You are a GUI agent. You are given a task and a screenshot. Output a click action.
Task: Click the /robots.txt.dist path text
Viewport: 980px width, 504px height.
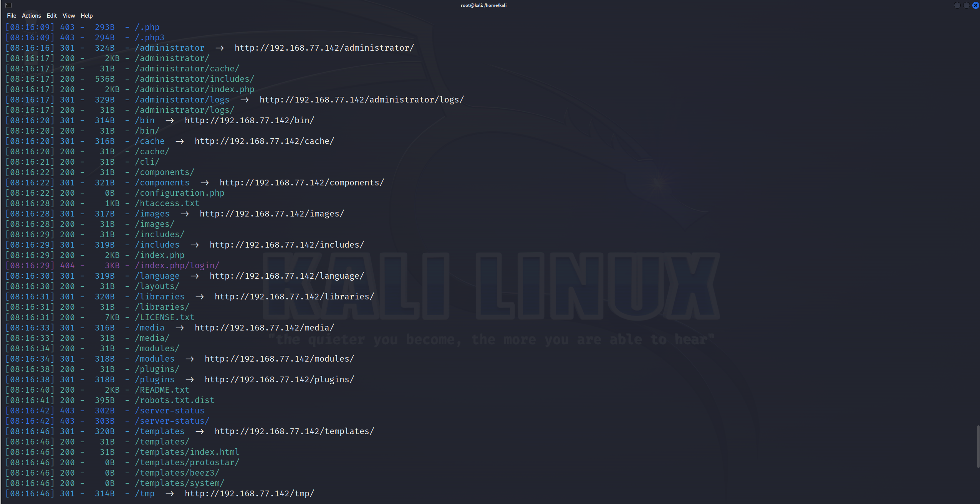click(174, 400)
